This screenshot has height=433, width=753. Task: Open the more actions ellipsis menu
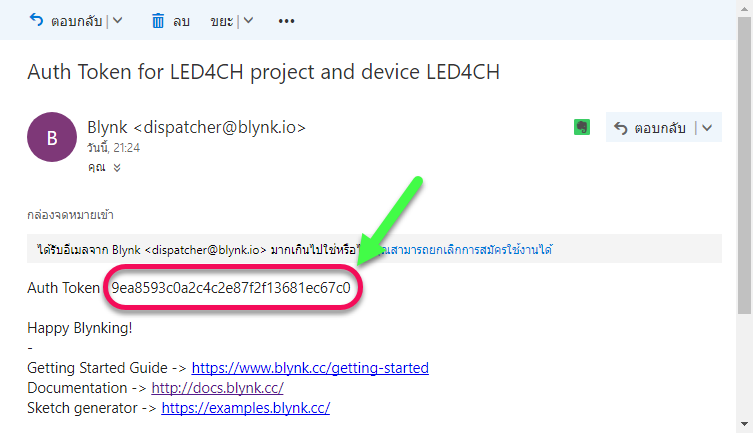pyautogui.click(x=286, y=21)
